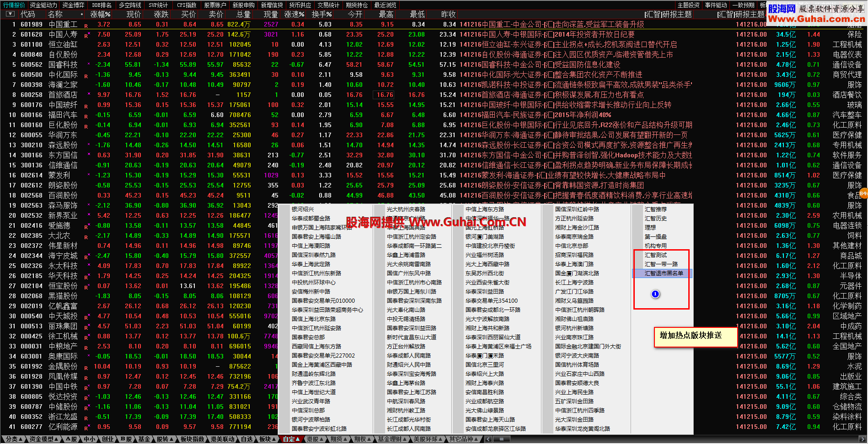Sort by the 总量 column header
The image size is (868, 444).
point(243,14)
